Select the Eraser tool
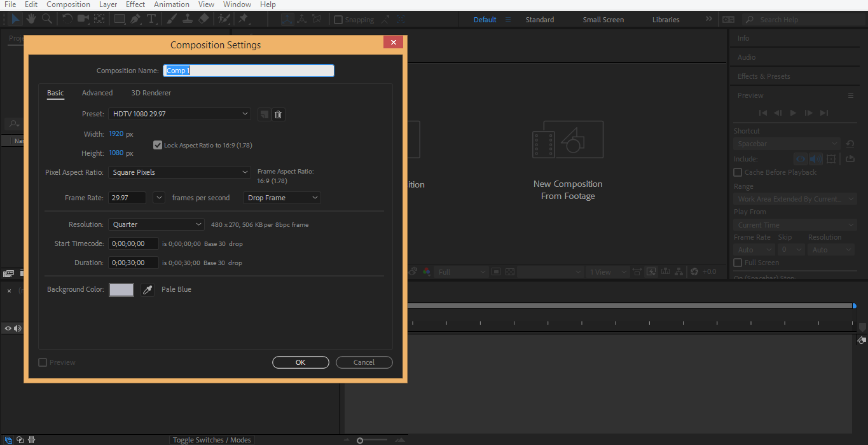This screenshot has height=445, width=868. tap(203, 19)
